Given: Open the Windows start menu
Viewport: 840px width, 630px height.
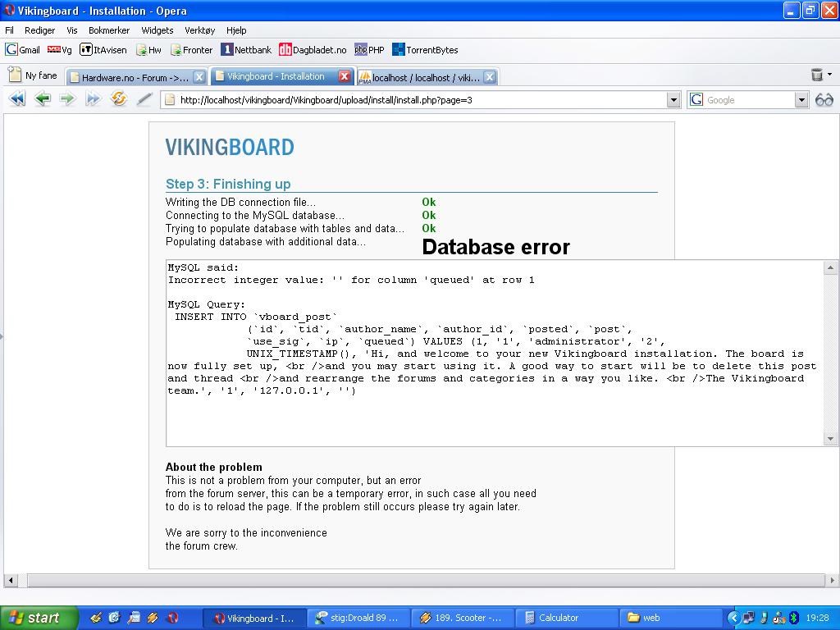Looking at the screenshot, I should (38, 618).
